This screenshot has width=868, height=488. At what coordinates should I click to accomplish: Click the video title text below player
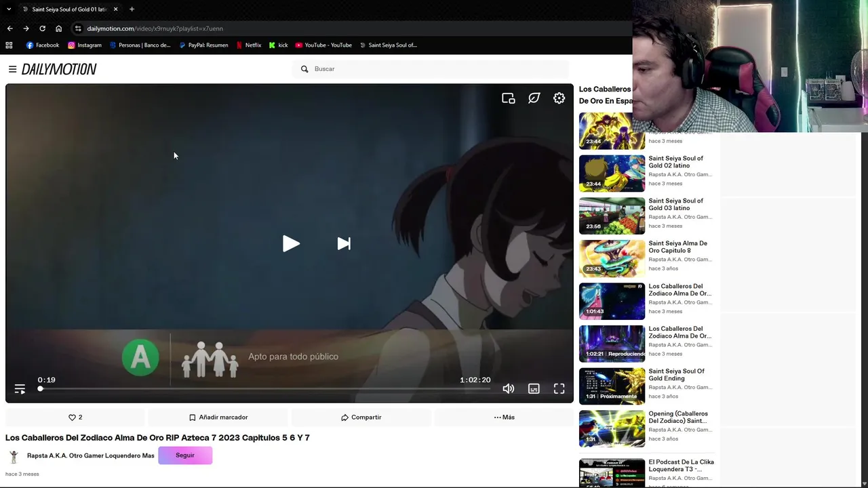click(x=157, y=438)
